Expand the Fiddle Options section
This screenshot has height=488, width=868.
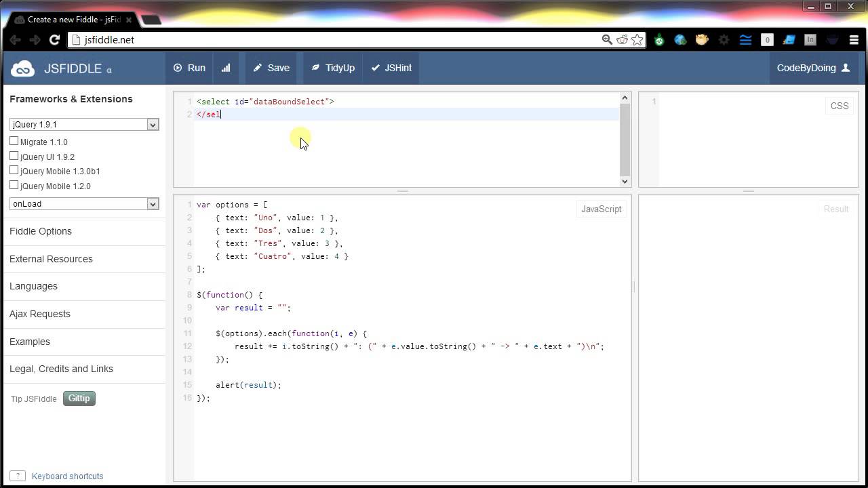[x=41, y=231]
